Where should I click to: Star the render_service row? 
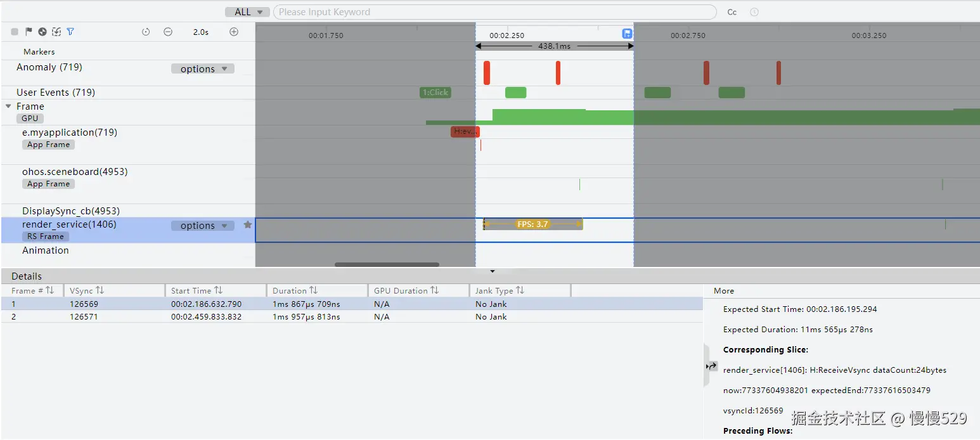tap(248, 225)
